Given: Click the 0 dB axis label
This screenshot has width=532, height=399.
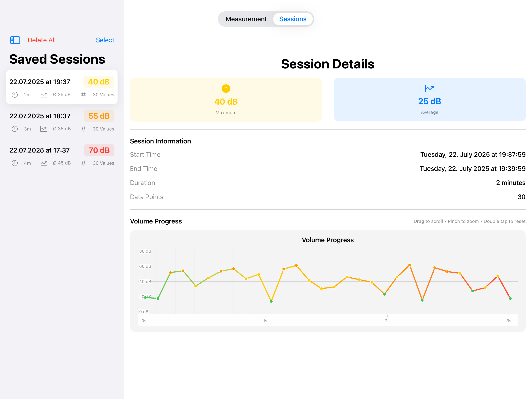Looking at the screenshot, I should tap(144, 312).
